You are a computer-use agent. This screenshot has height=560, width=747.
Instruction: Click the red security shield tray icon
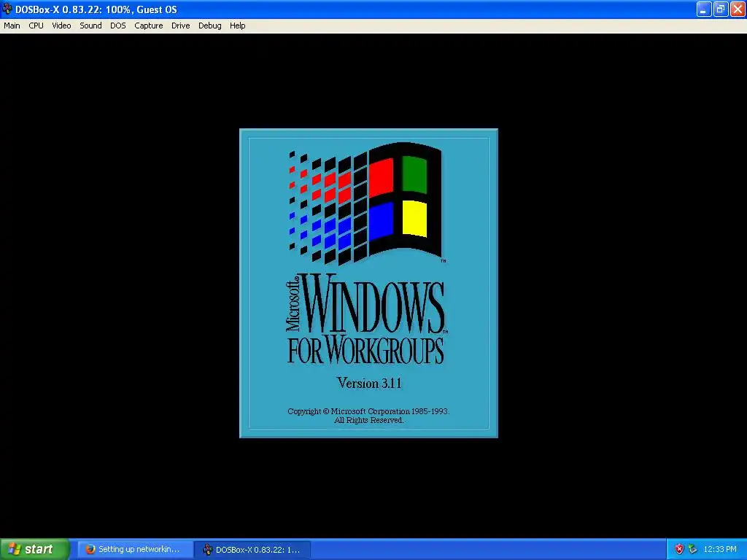coord(679,550)
